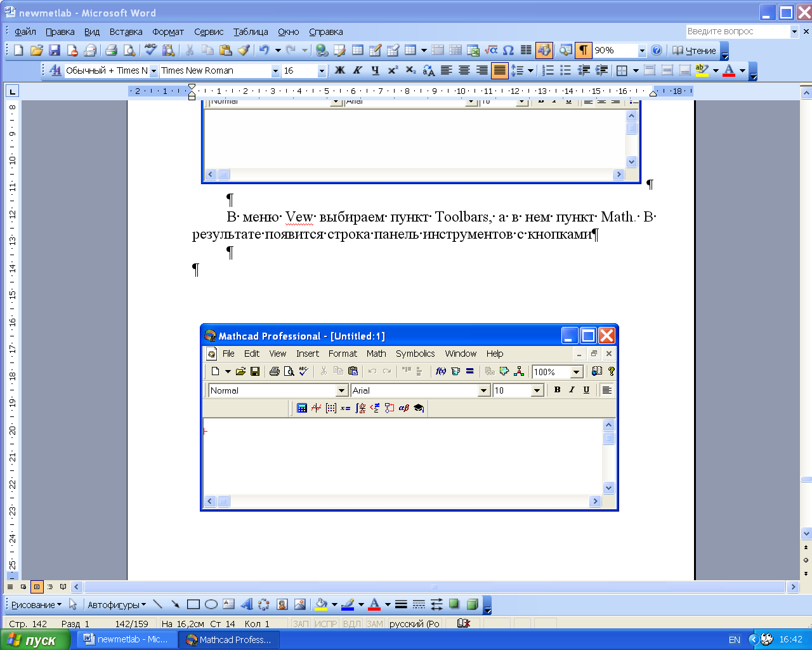The width and height of the screenshot is (812, 650).
Task: Insert a hyperlink using the globe icon
Action: click(322, 50)
